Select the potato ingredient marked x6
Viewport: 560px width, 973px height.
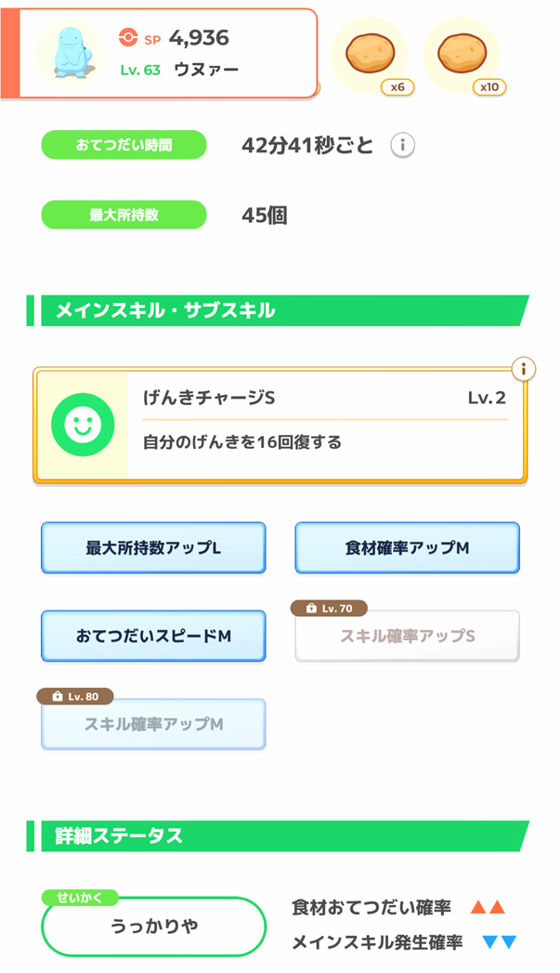coord(370,54)
